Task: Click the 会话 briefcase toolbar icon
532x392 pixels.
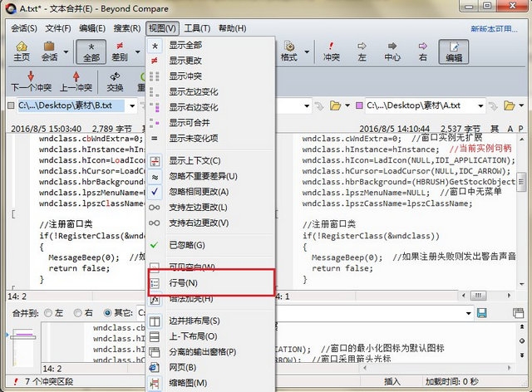Action: [x=49, y=51]
